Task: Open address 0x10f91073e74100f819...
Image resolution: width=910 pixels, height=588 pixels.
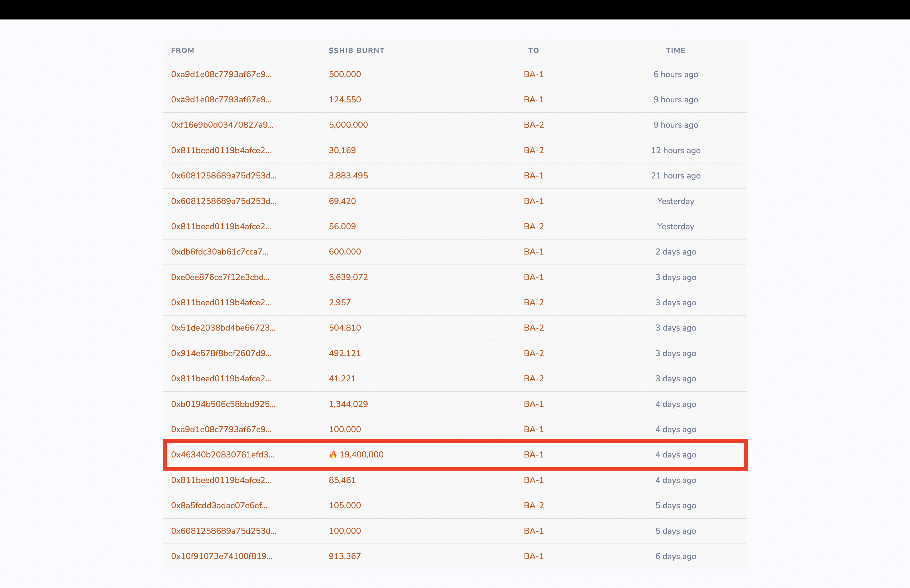Action: point(221,556)
